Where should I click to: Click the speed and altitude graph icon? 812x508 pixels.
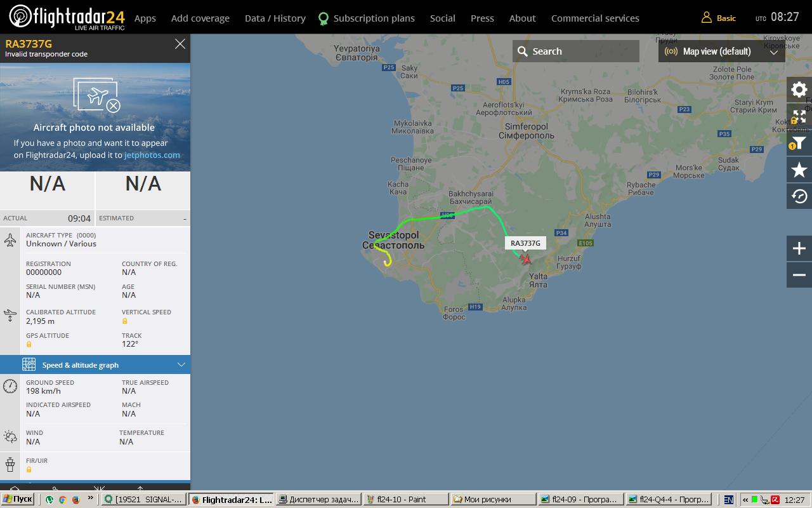(29, 364)
